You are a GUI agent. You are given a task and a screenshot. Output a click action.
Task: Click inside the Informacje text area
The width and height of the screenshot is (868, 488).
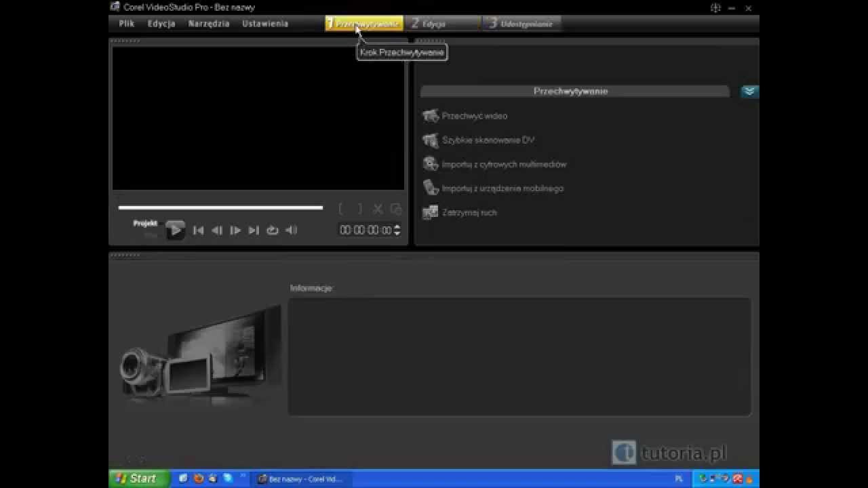(519, 357)
